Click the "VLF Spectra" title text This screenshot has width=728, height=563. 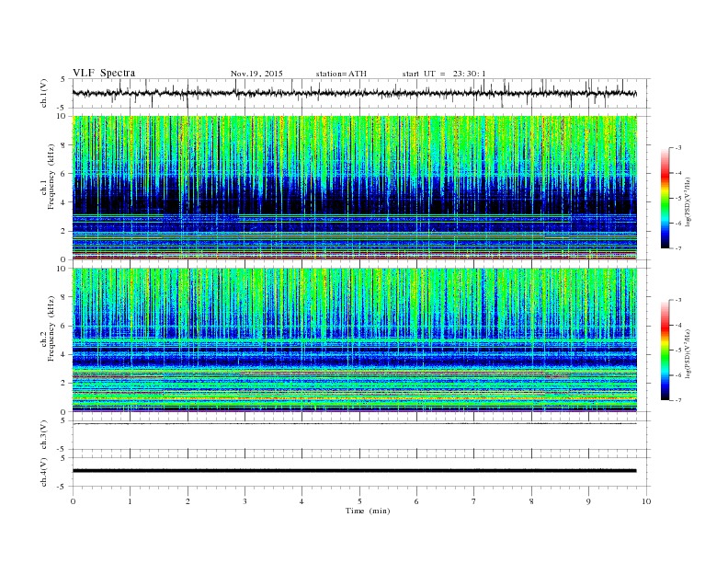(x=104, y=73)
